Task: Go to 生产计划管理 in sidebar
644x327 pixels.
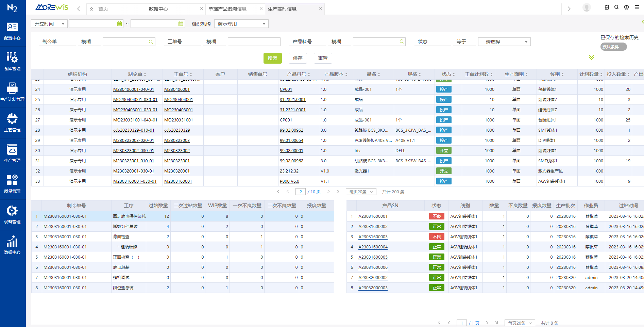Action: pos(12,92)
